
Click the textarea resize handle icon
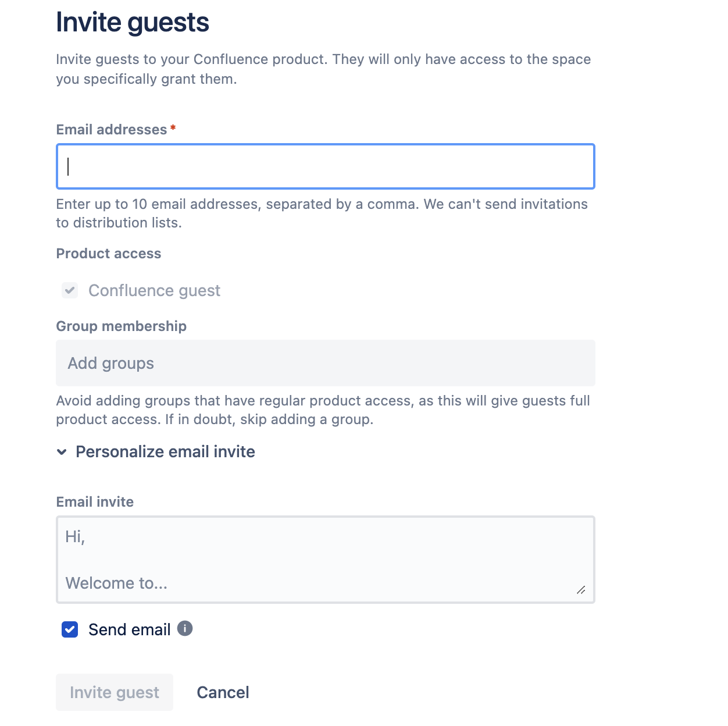(581, 590)
